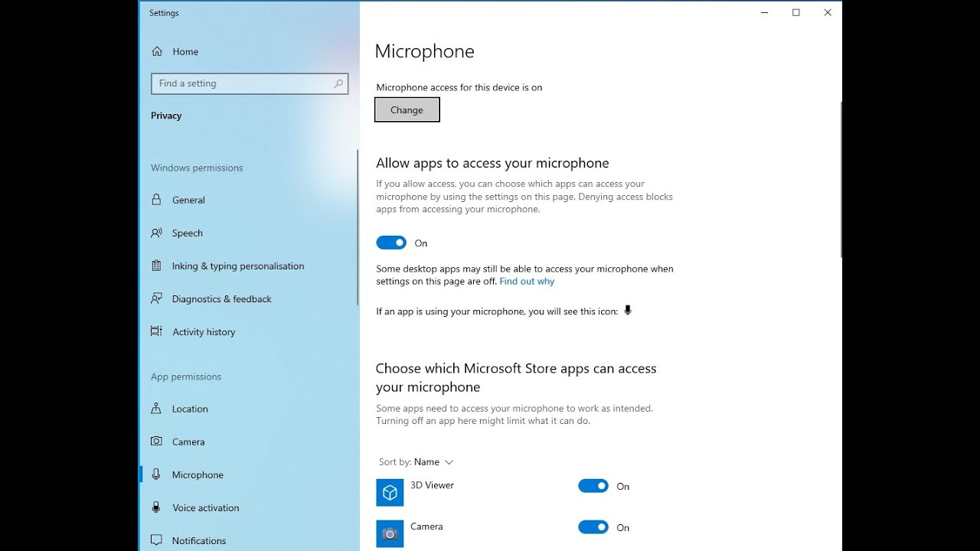Click the Privacy section title
The image size is (980, 551).
tap(166, 116)
